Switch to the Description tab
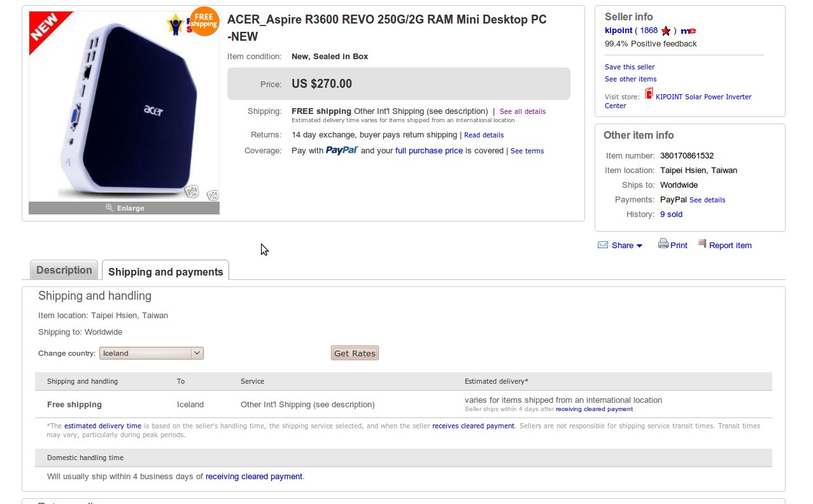 pyautogui.click(x=63, y=270)
